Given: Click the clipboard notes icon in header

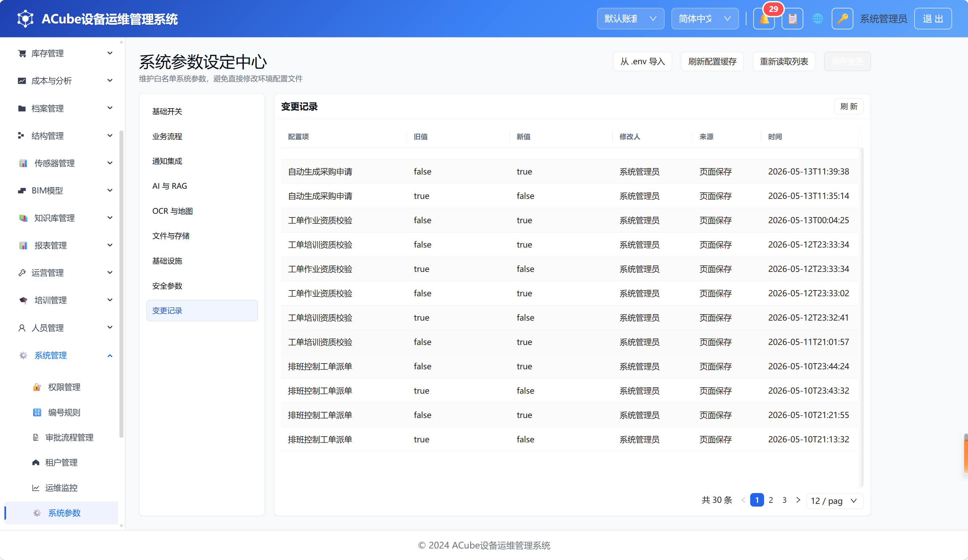Looking at the screenshot, I should [792, 19].
